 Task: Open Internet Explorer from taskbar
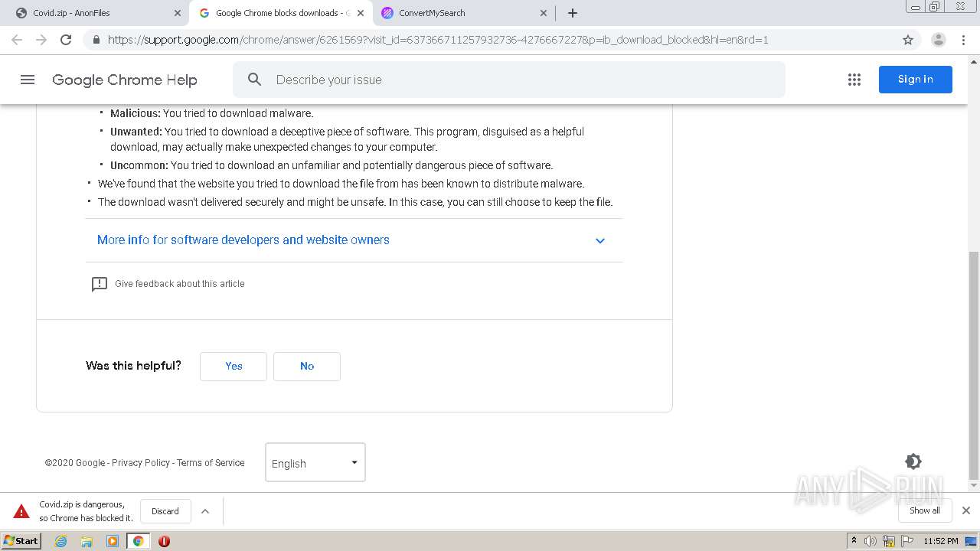pyautogui.click(x=60, y=541)
